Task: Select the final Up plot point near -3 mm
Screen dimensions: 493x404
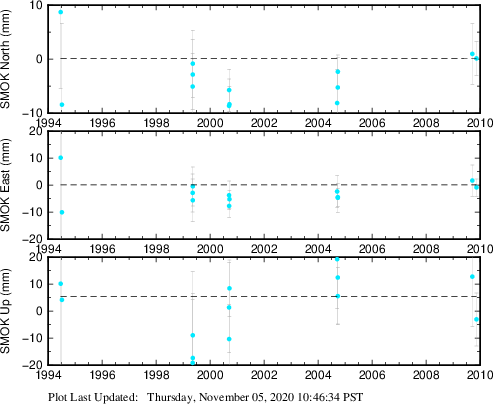Action: [477, 319]
